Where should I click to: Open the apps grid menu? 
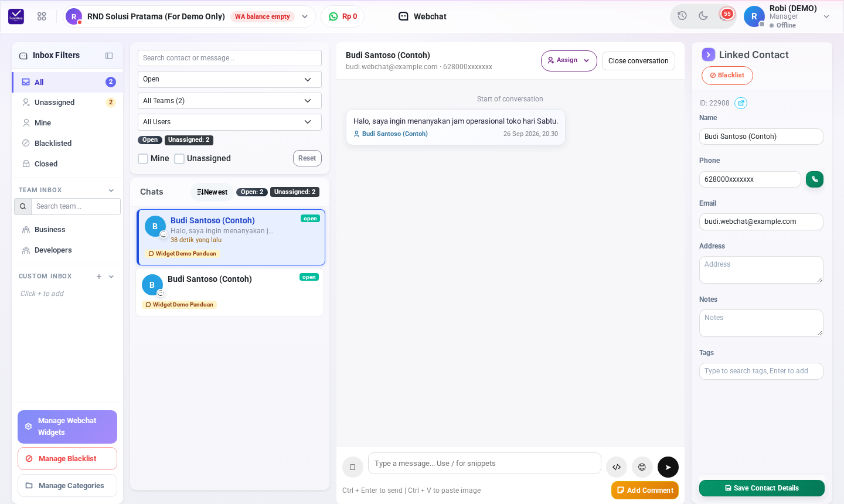coord(42,16)
